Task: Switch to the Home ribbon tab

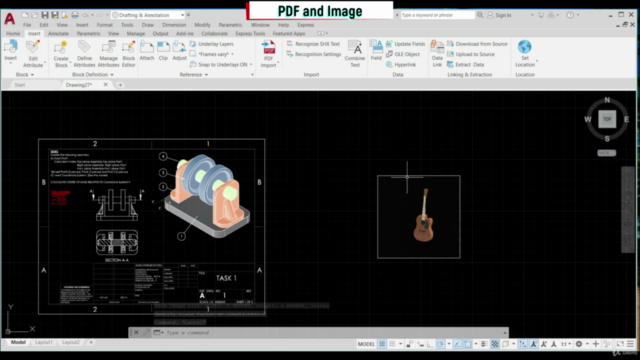Action: 13,33
